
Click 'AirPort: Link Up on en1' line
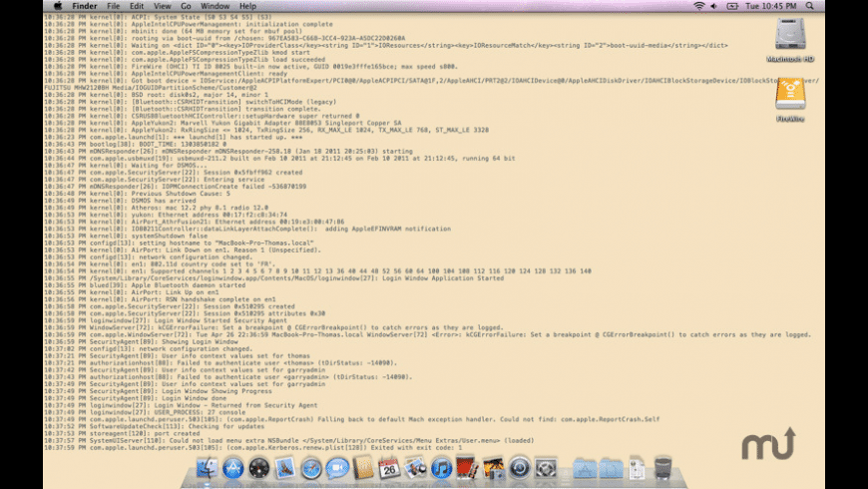(x=131, y=292)
